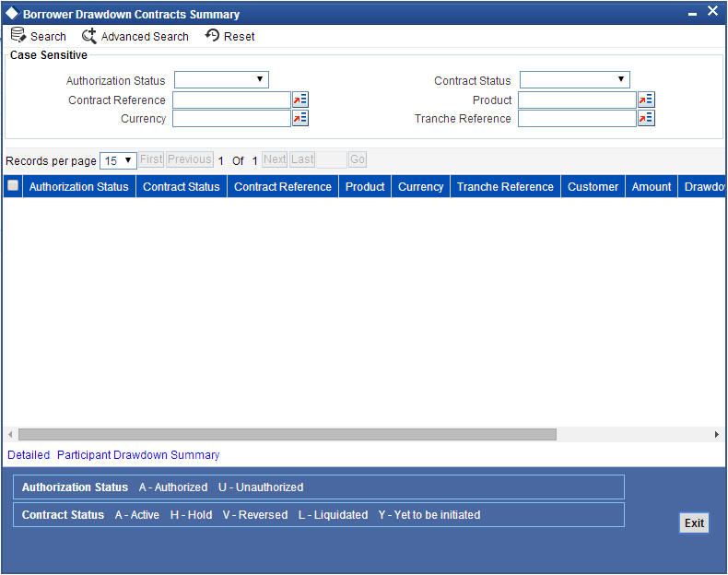The width and height of the screenshot is (728, 575).
Task: Click the 'U - Unauthorized' legend text
Action: 261,487
